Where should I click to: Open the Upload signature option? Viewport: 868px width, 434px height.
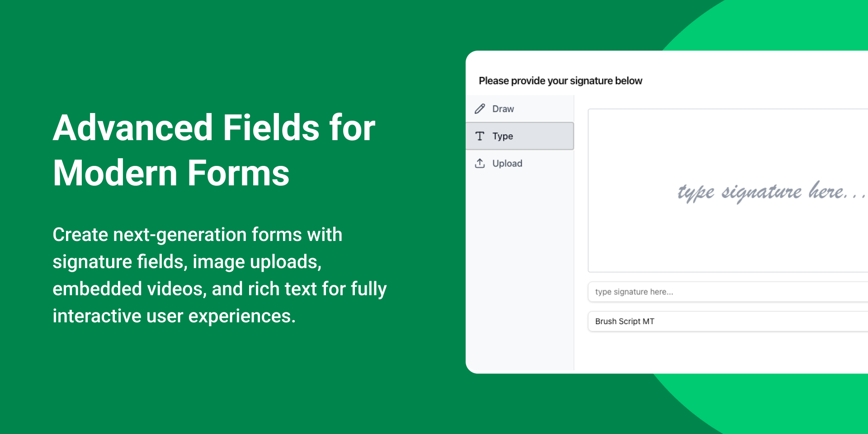[507, 163]
